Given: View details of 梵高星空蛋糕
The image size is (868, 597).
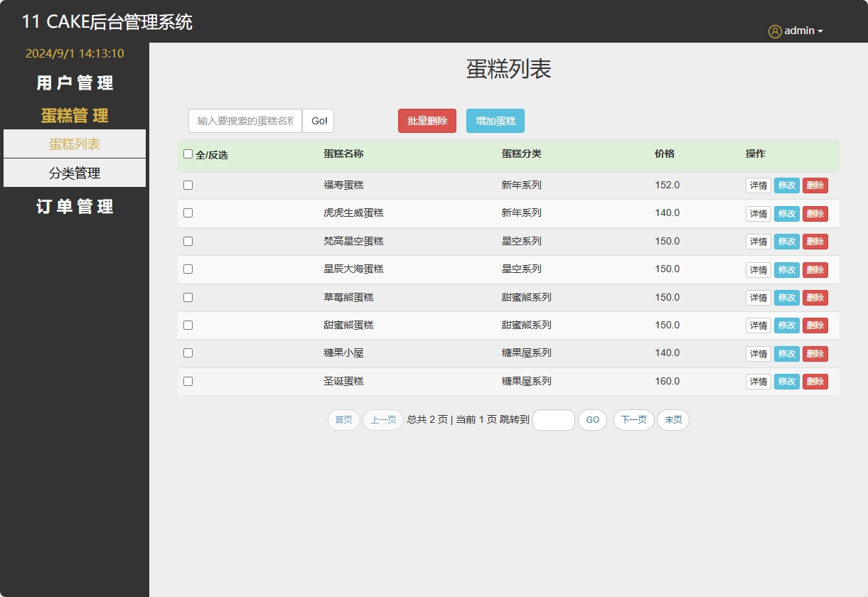Looking at the screenshot, I should (757, 241).
